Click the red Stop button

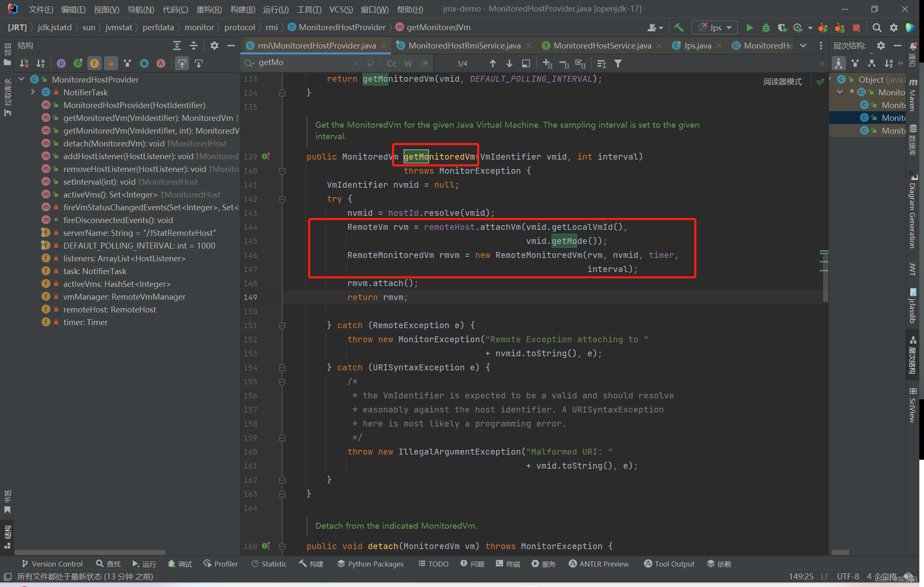(856, 28)
